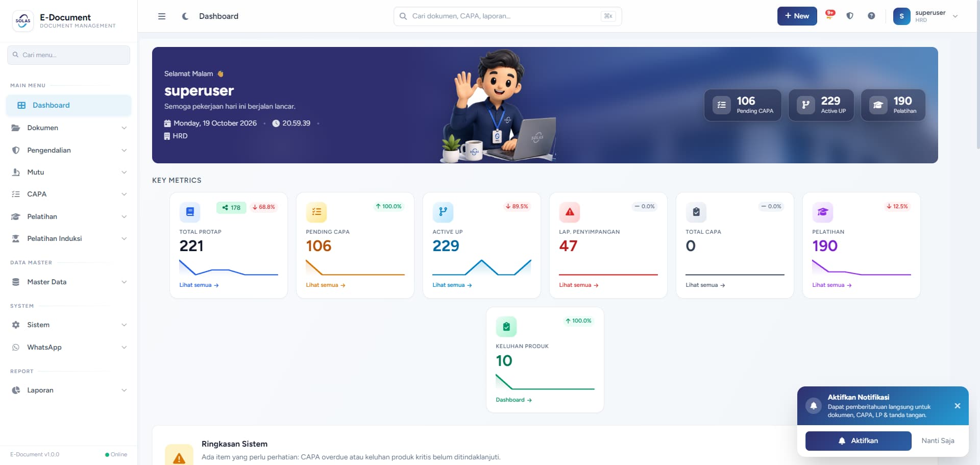Open Dashboard link under Keluhan Produk

pos(514,400)
